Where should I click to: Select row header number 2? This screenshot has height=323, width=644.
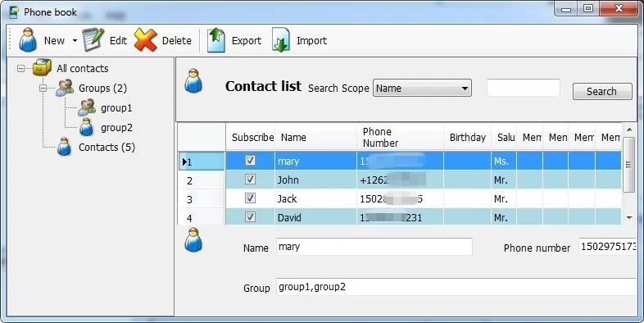pyautogui.click(x=202, y=180)
